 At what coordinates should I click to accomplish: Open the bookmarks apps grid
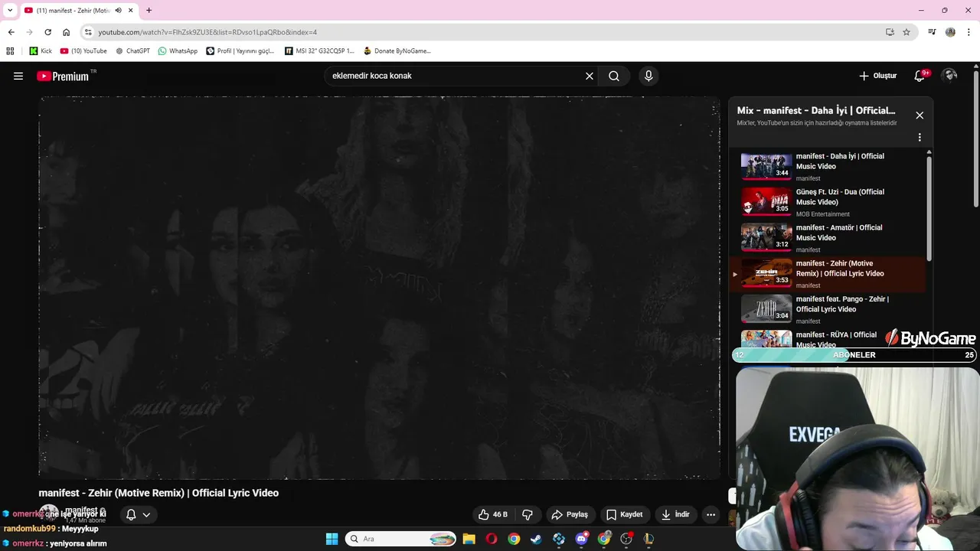click(10, 51)
